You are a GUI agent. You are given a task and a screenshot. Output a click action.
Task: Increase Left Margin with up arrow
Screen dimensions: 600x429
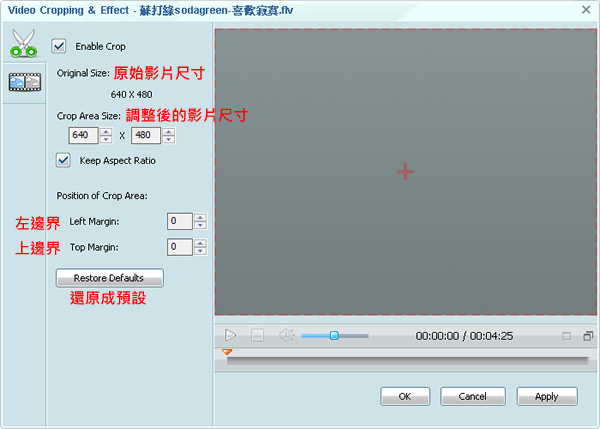[200, 217]
